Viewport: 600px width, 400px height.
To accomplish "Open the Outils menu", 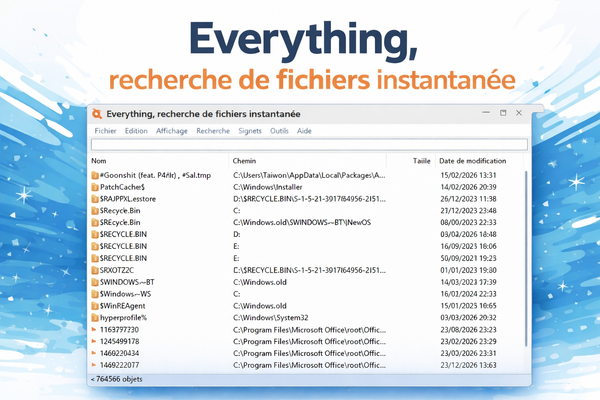I will (x=279, y=131).
